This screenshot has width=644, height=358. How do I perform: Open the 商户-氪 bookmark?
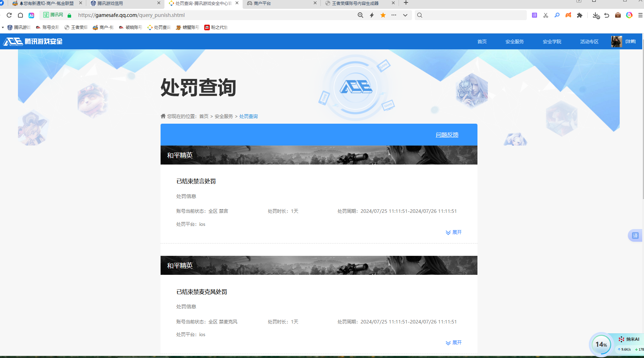click(103, 27)
